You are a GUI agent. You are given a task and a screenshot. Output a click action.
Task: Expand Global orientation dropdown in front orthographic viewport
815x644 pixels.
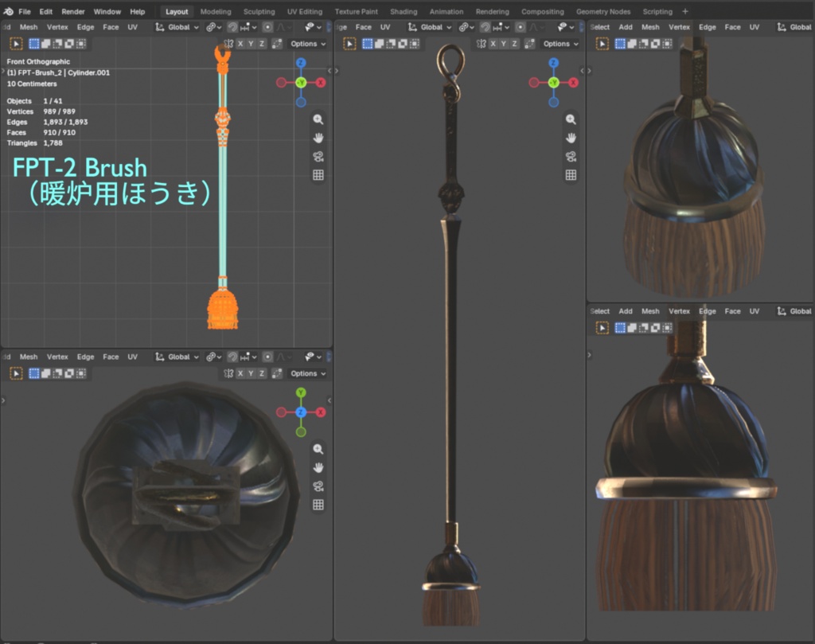pos(177,27)
